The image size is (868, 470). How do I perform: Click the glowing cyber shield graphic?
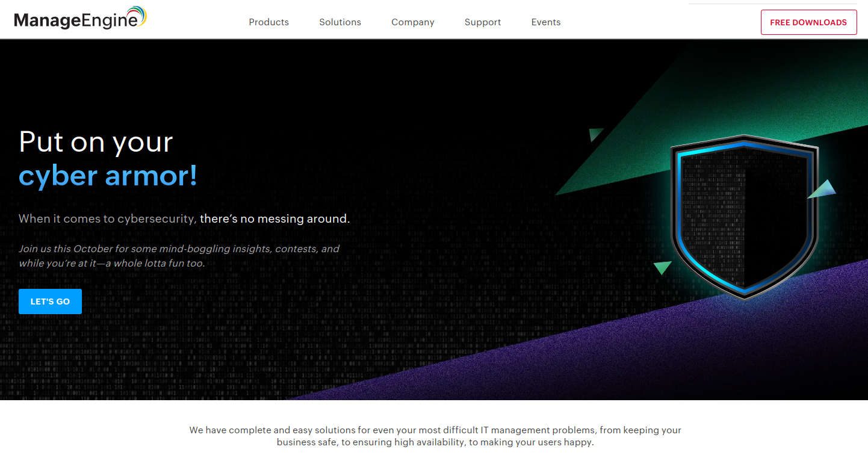click(x=744, y=217)
